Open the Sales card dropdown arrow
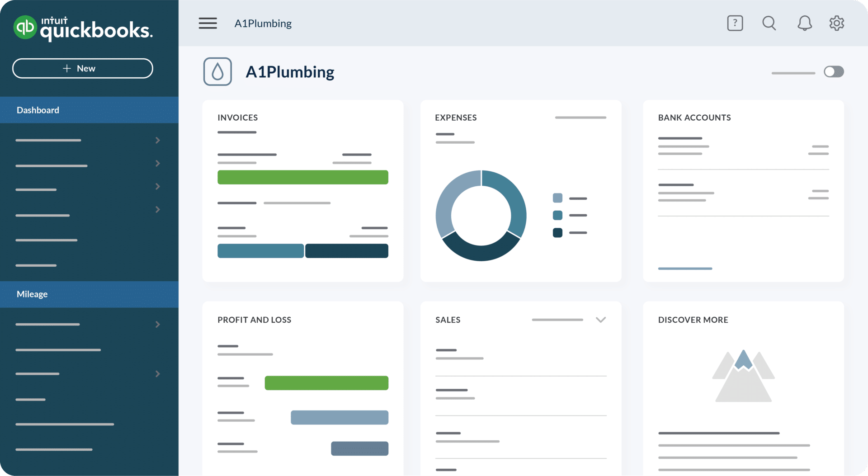868x476 pixels. [x=601, y=320]
